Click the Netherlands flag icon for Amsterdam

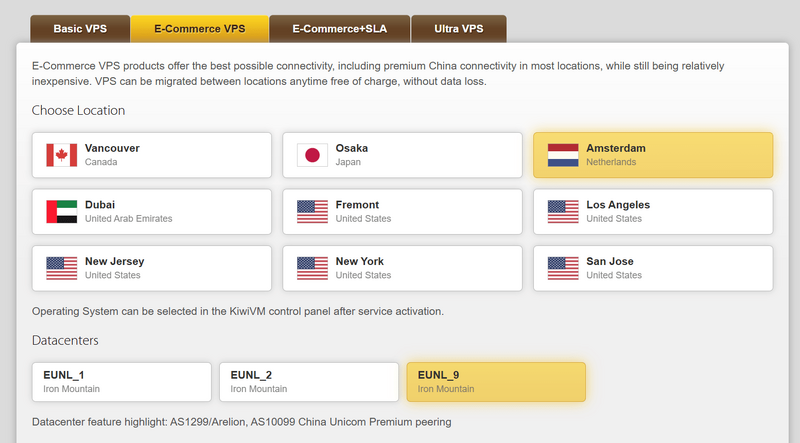(x=563, y=155)
